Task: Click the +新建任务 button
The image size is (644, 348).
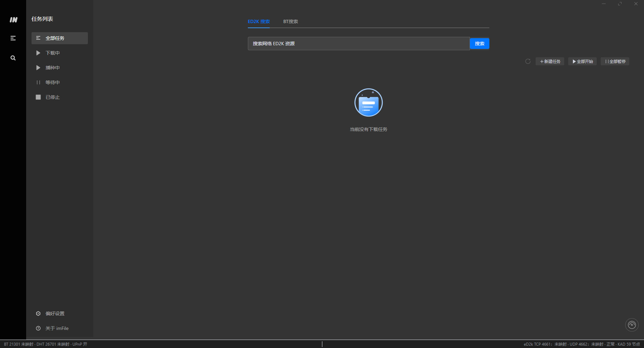Action: tap(550, 61)
